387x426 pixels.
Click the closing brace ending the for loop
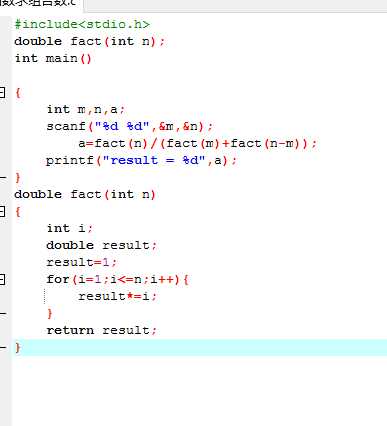click(x=50, y=313)
